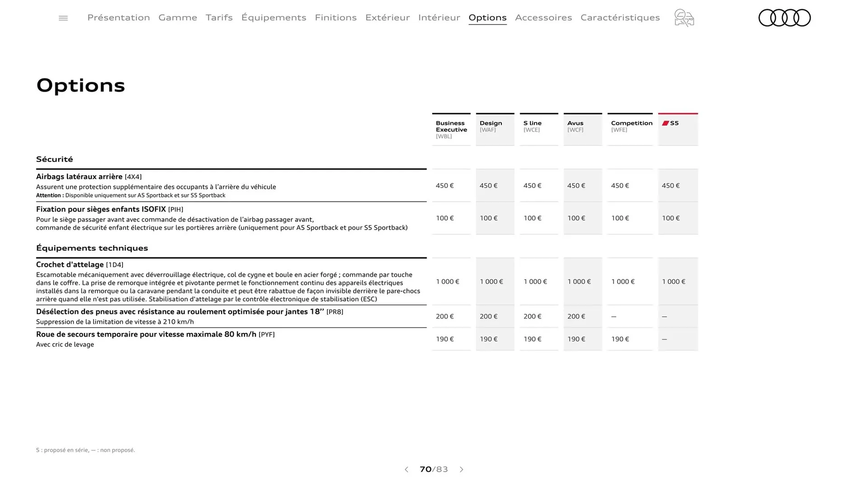This screenshot has height=488, width=868.
Task: Go to the Finitions tab
Action: coord(335,18)
